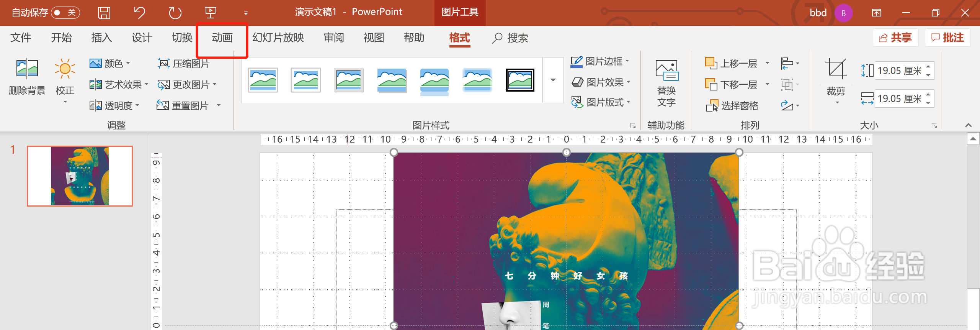Open the 艺术效果 artistic effects dropdown
Viewport: 980px width, 330px height.
pyautogui.click(x=119, y=84)
